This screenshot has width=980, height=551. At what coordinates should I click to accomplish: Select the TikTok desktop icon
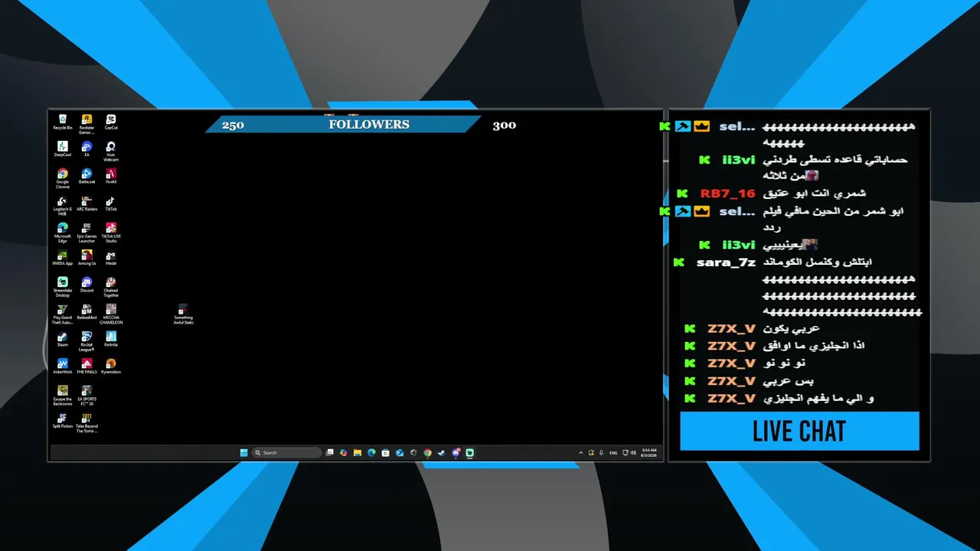coord(111,204)
